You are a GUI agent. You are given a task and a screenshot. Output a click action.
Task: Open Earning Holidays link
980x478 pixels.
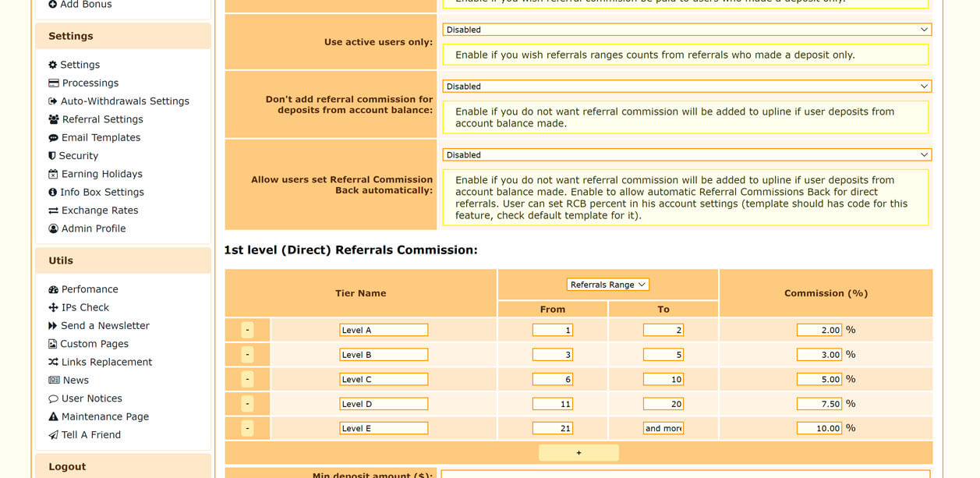click(102, 174)
